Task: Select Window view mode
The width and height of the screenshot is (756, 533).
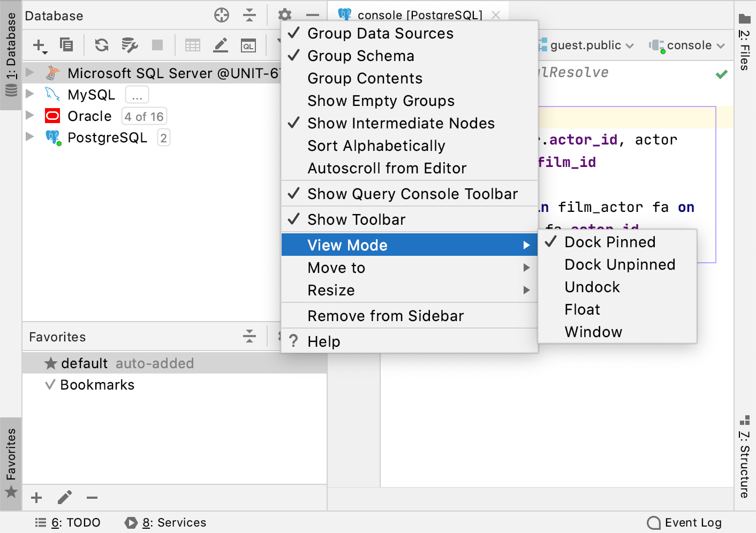Action: [x=617, y=332]
